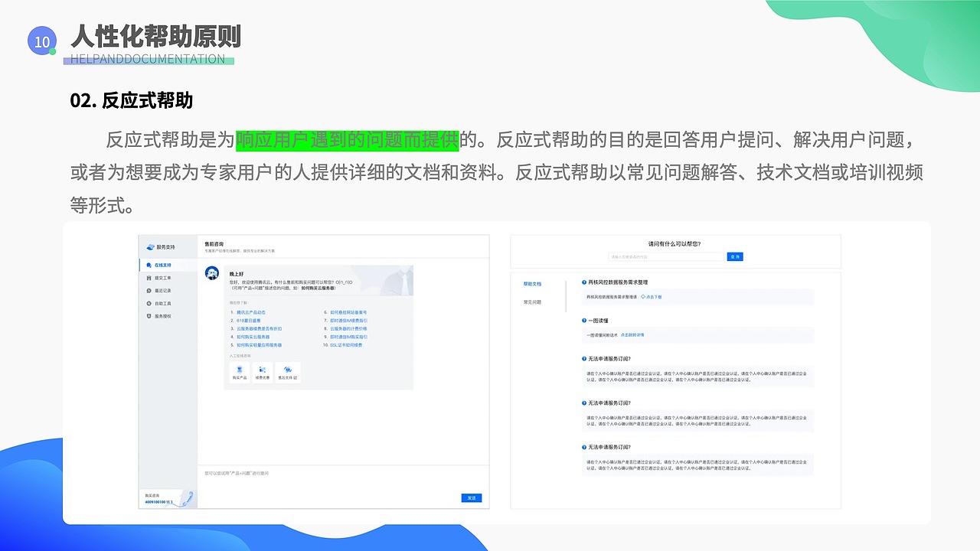Image resolution: width=980 pixels, height=551 pixels.
Task: Click the help search input field
Action: click(x=666, y=256)
